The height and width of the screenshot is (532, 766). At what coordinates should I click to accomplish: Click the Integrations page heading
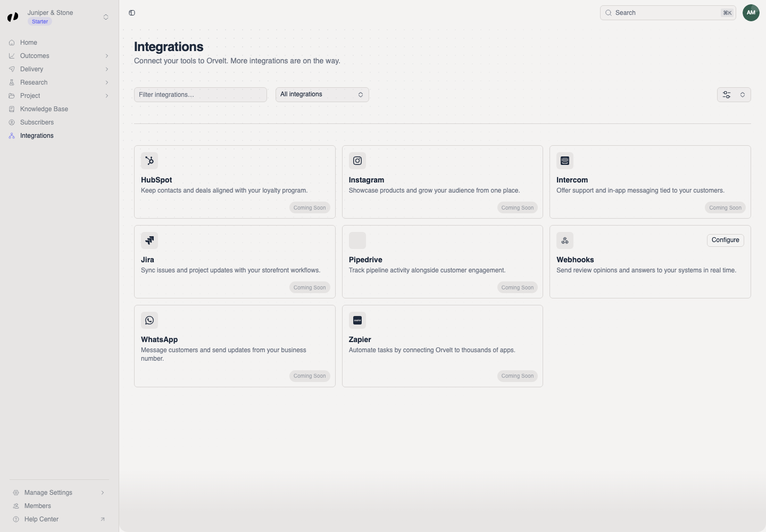coord(169,47)
